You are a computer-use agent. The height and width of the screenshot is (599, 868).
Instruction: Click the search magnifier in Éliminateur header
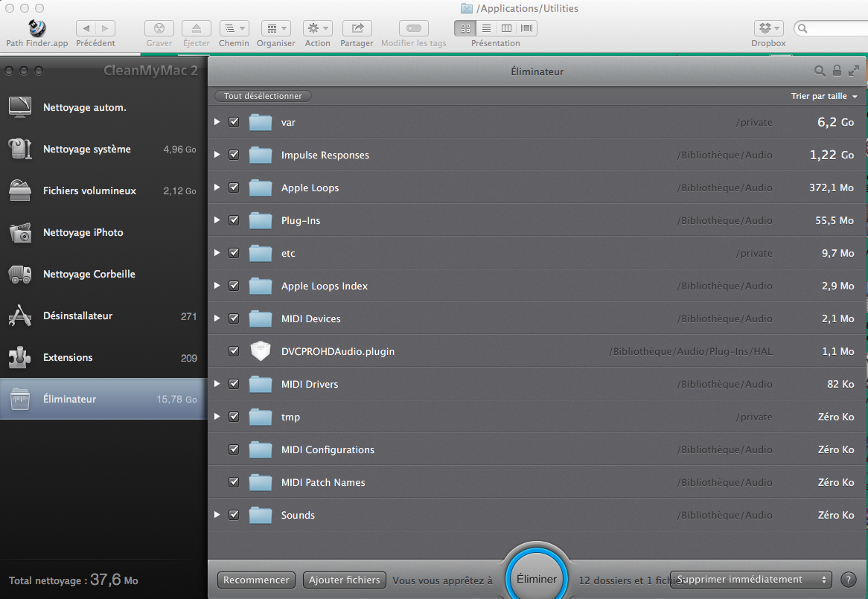[x=820, y=71]
